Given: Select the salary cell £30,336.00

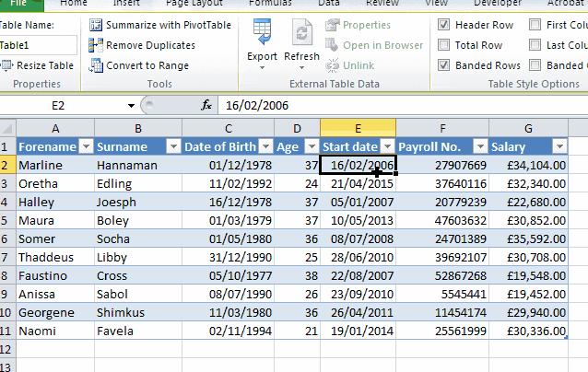Looking at the screenshot, I should tap(528, 331).
